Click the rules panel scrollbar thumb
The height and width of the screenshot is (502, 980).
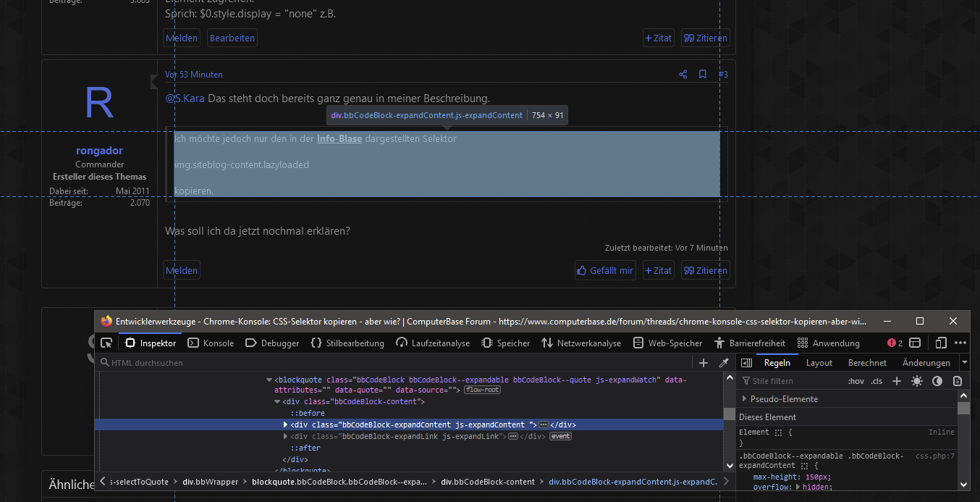coord(963,408)
